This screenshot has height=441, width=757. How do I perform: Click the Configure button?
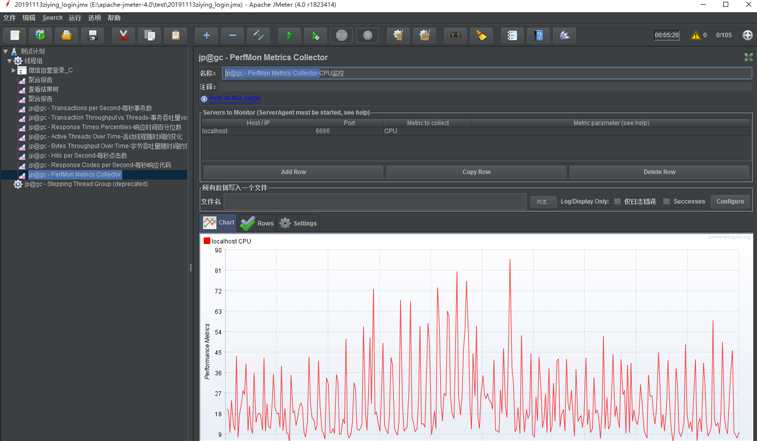pos(730,201)
